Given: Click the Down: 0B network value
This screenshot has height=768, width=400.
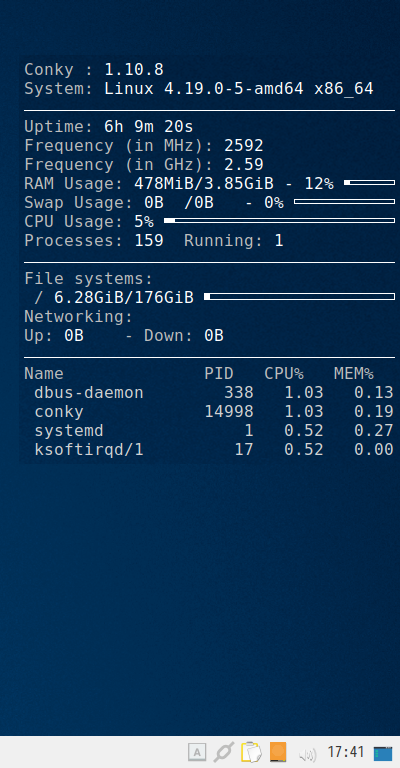Looking at the screenshot, I should [x=184, y=336].
